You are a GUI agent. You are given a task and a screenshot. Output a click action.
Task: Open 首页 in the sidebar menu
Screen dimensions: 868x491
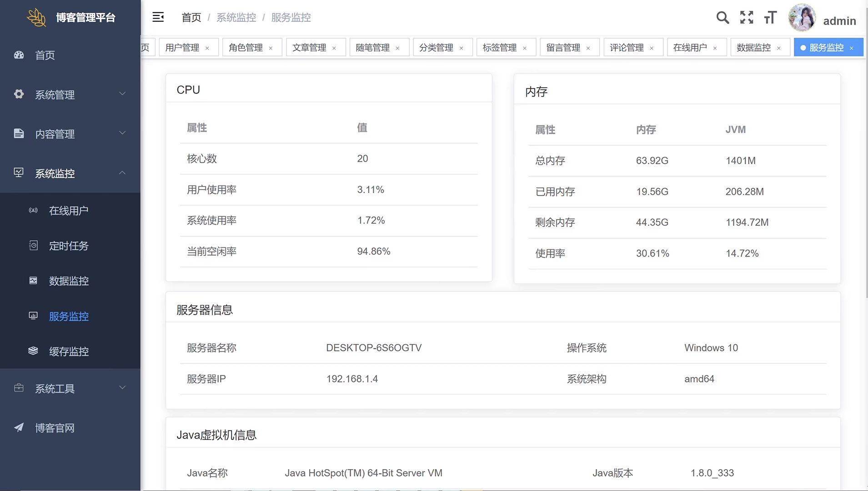coord(70,55)
